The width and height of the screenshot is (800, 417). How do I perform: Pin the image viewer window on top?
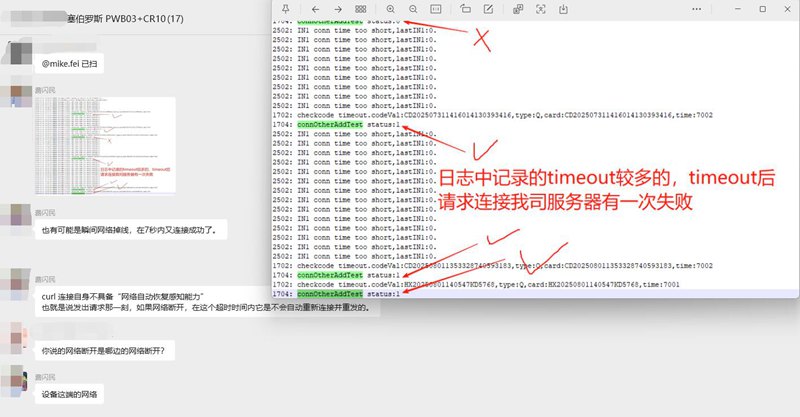286,9
